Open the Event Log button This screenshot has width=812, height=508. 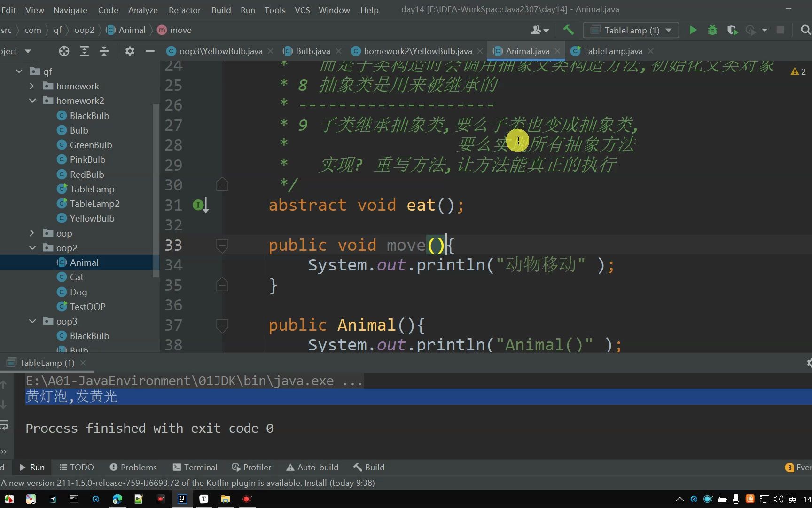798,468
